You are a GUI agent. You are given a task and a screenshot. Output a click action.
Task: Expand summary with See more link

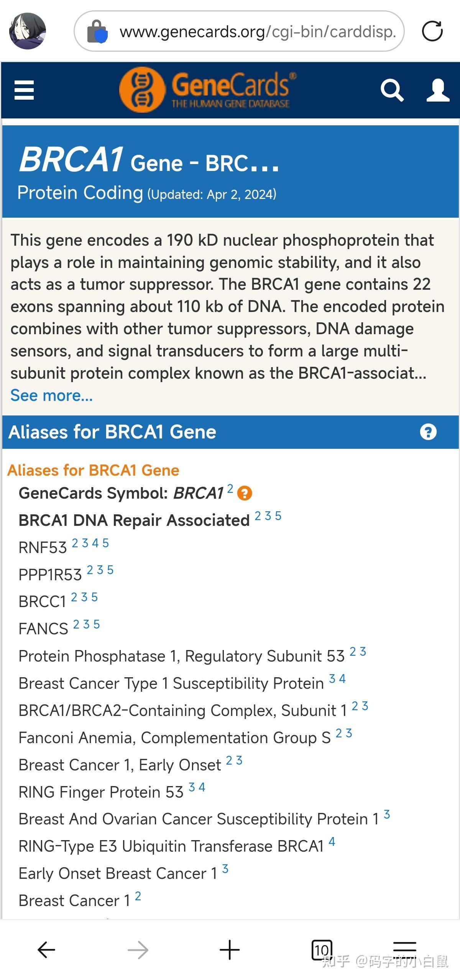point(52,395)
